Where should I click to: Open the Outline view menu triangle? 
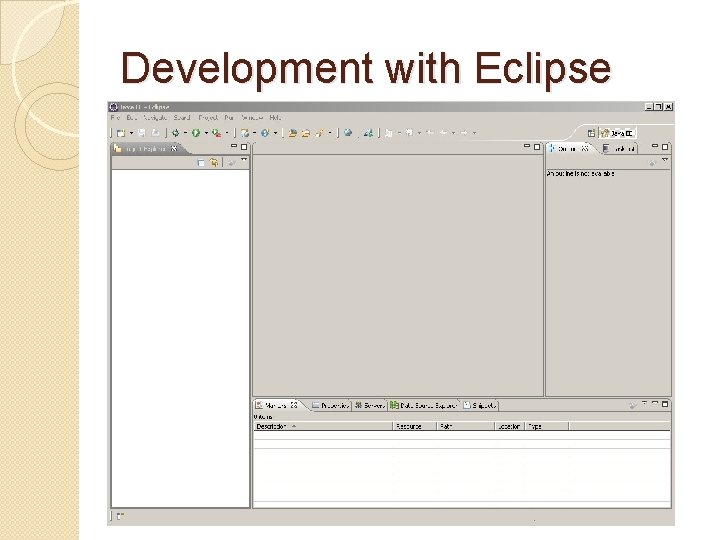(665, 160)
